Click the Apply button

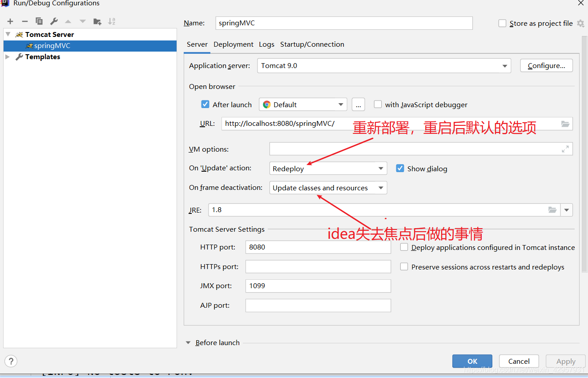tap(566, 361)
